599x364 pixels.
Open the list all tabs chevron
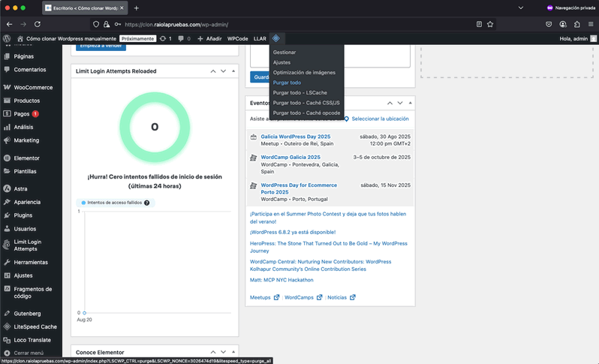pos(521,8)
